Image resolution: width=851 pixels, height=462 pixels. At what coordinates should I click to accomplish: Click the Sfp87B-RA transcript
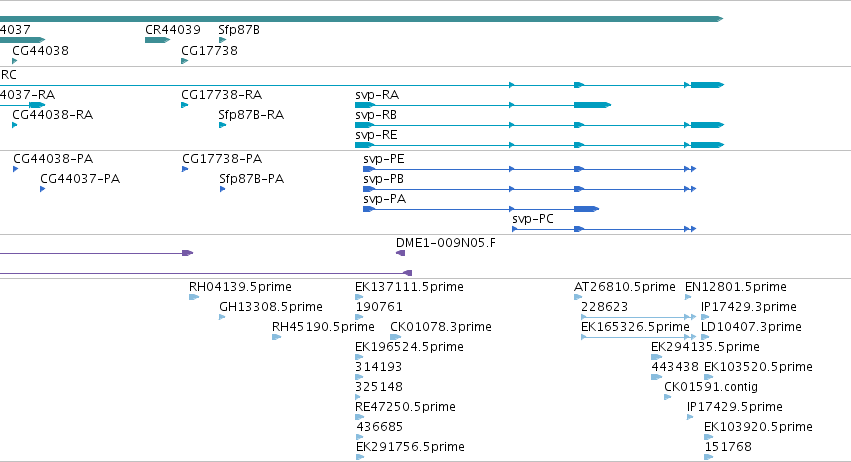click(x=251, y=115)
